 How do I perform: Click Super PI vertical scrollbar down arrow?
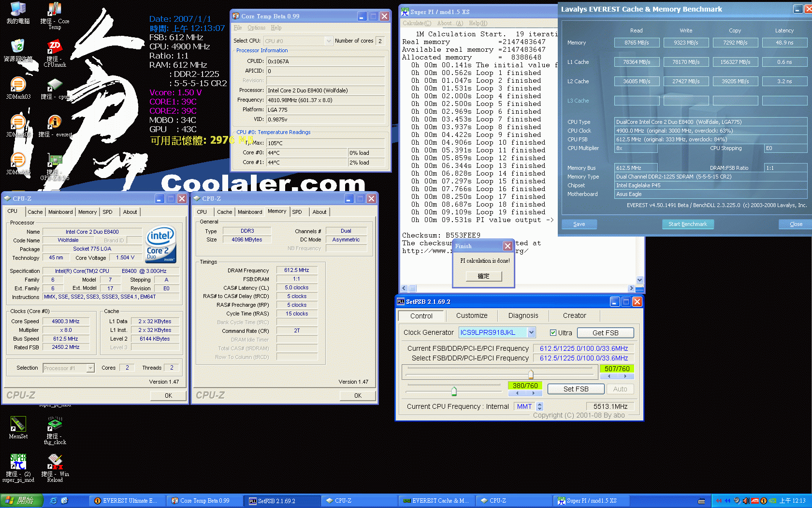(639, 280)
